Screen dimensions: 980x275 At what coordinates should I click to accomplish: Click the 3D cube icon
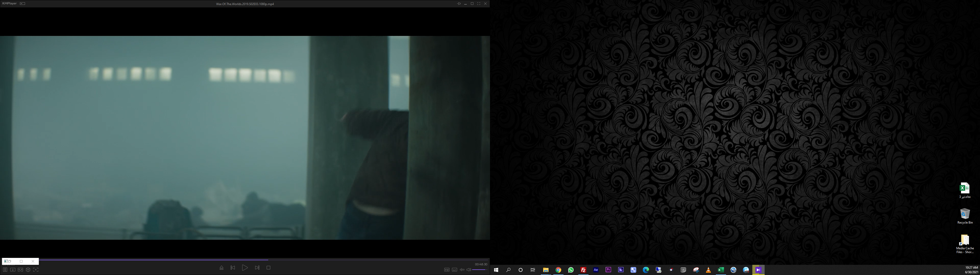pos(28,270)
